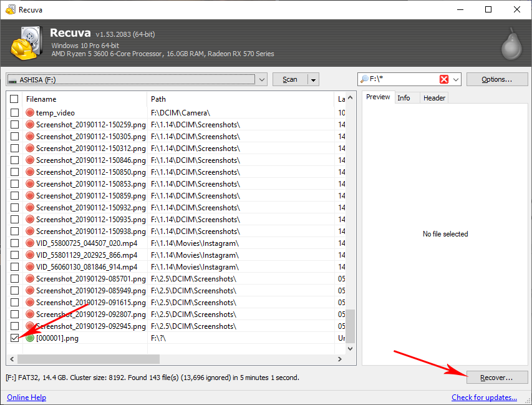The width and height of the screenshot is (532, 405).
Task: Expand the filter path dropdown arrow
Action: tap(456, 79)
